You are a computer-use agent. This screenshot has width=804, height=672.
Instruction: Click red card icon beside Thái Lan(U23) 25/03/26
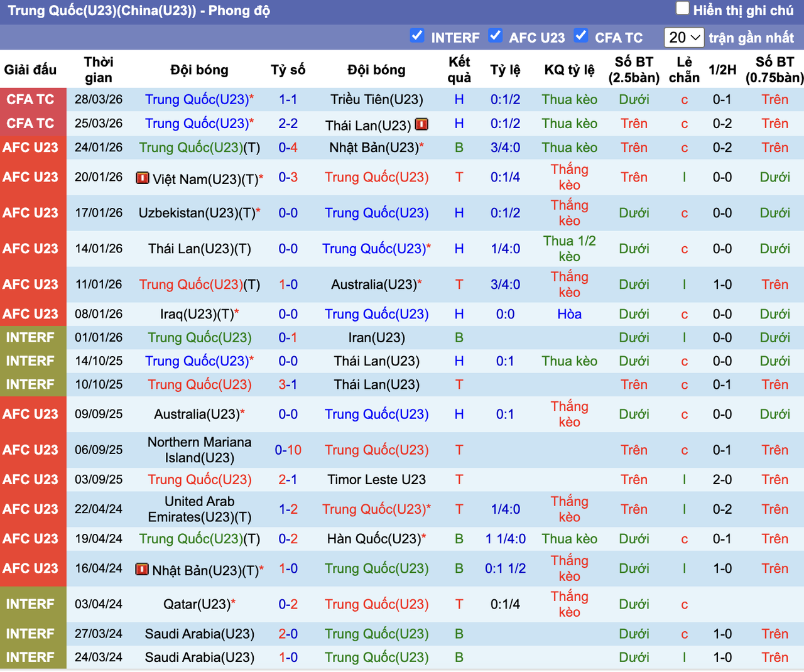[x=422, y=124]
